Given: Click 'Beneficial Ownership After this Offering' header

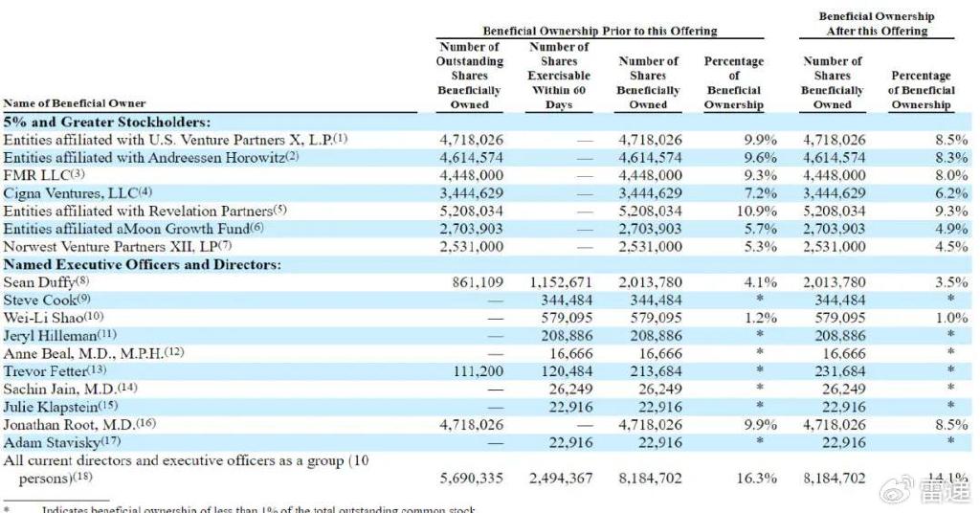Looking at the screenshot, I should coord(877,24).
